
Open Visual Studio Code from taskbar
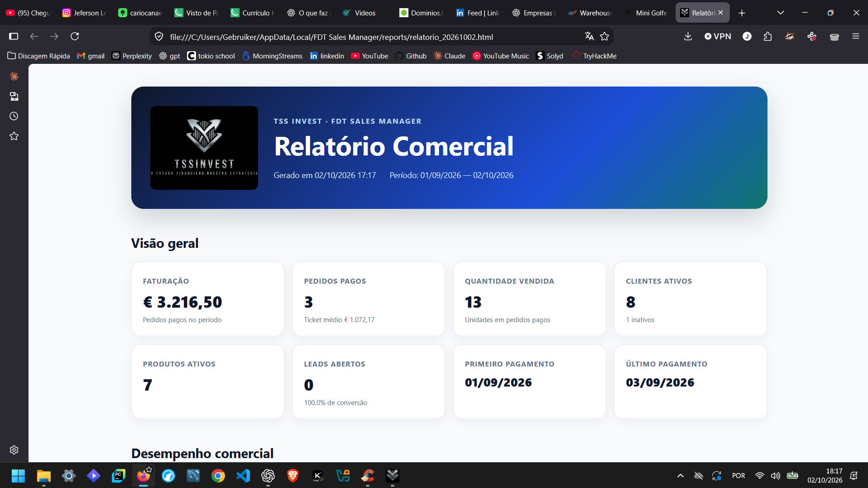tap(243, 475)
